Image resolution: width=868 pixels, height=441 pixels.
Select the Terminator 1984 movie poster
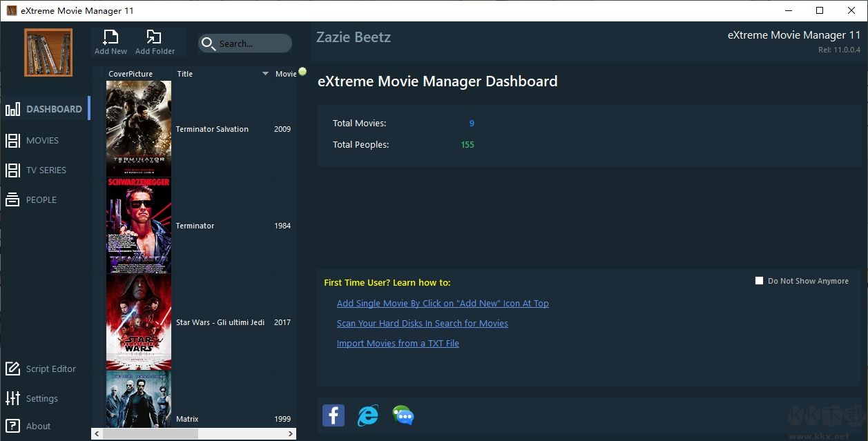point(137,226)
